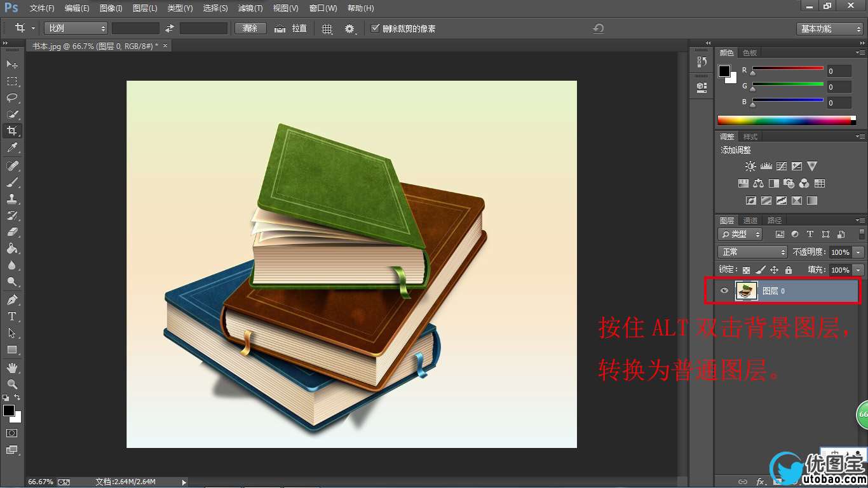Click the 拉直 straighten button
Viewport: 868px width, 488px height.
290,29
